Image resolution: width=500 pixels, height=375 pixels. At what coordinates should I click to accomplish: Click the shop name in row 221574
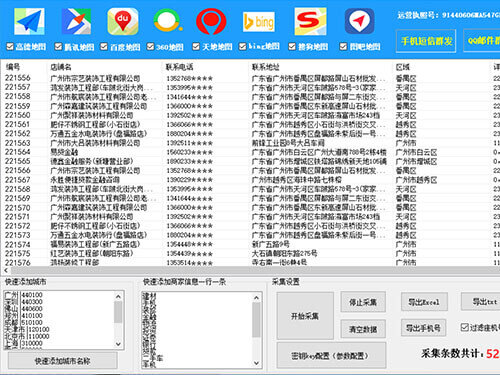[x=95, y=244]
